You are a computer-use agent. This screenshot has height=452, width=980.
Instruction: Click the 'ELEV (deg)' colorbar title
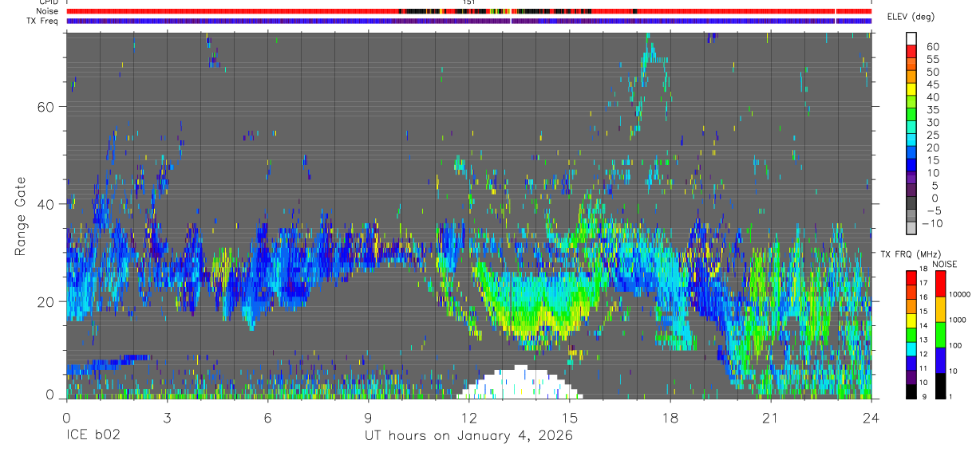(x=911, y=16)
